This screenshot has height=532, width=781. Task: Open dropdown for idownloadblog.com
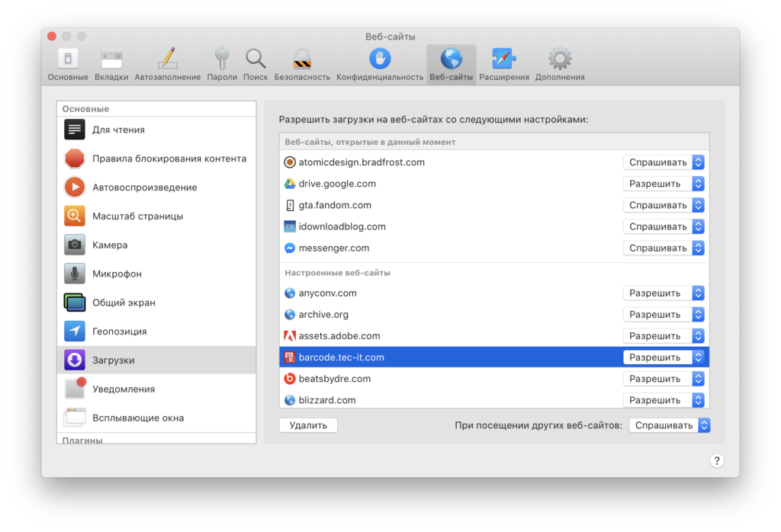pos(664,226)
